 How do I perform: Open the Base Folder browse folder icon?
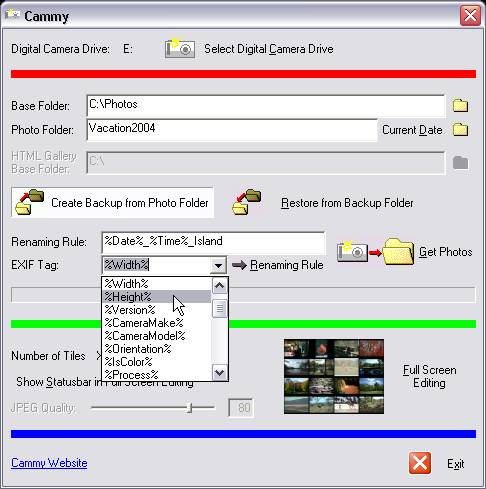pyautogui.click(x=460, y=106)
